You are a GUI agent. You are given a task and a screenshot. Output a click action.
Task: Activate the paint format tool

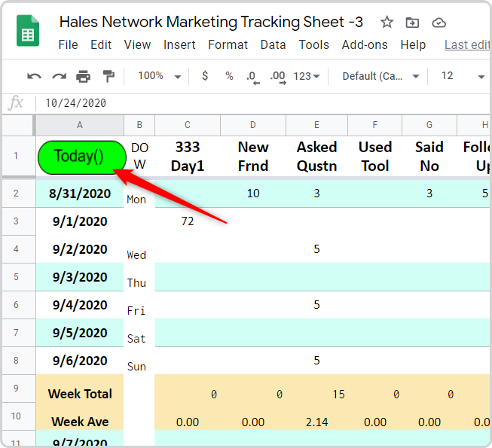click(x=108, y=76)
